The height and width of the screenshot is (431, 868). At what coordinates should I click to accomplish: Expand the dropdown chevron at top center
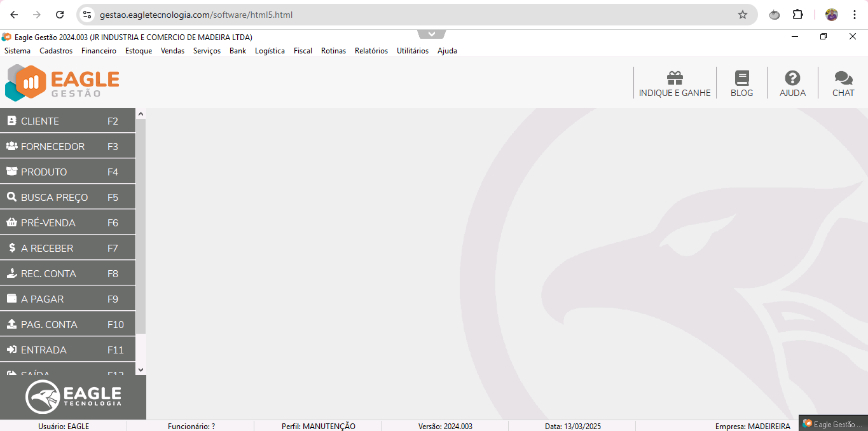click(x=432, y=34)
